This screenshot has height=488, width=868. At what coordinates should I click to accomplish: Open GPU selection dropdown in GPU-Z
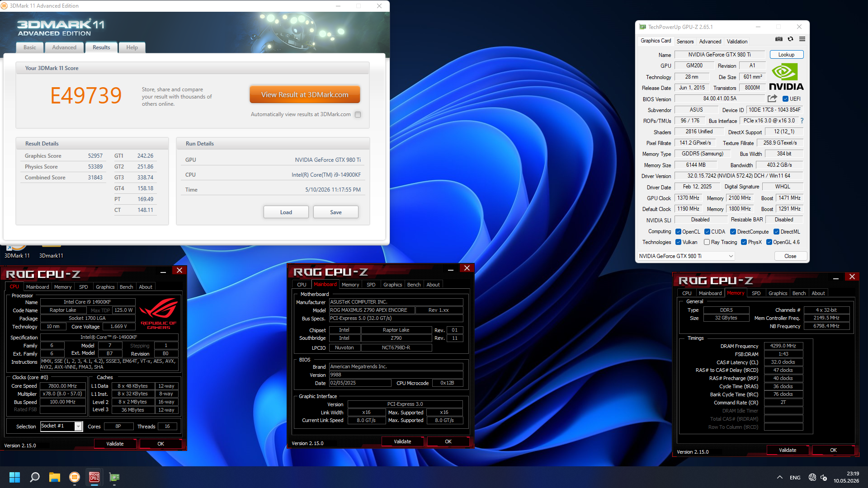pyautogui.click(x=685, y=256)
